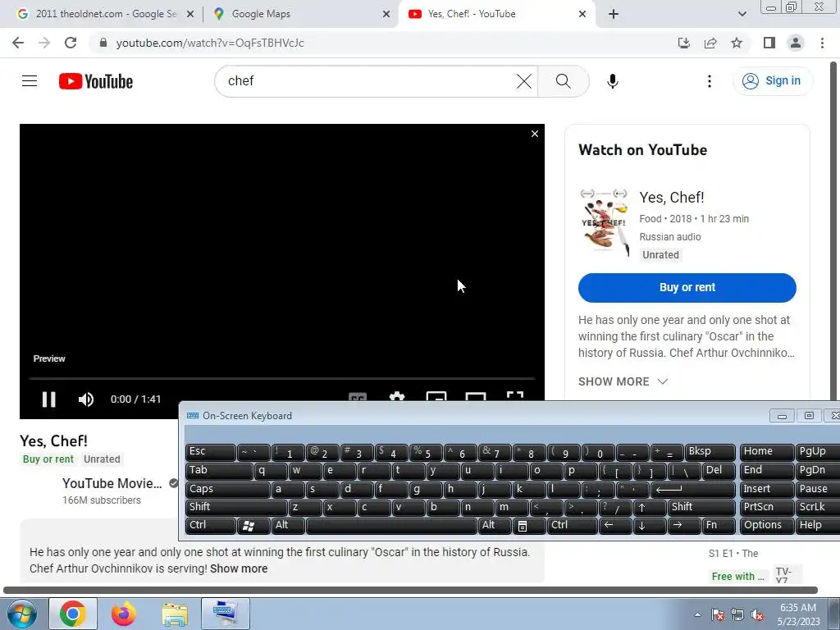Click the PrtScn key
Image resolution: width=840 pixels, height=630 pixels.
click(x=767, y=507)
